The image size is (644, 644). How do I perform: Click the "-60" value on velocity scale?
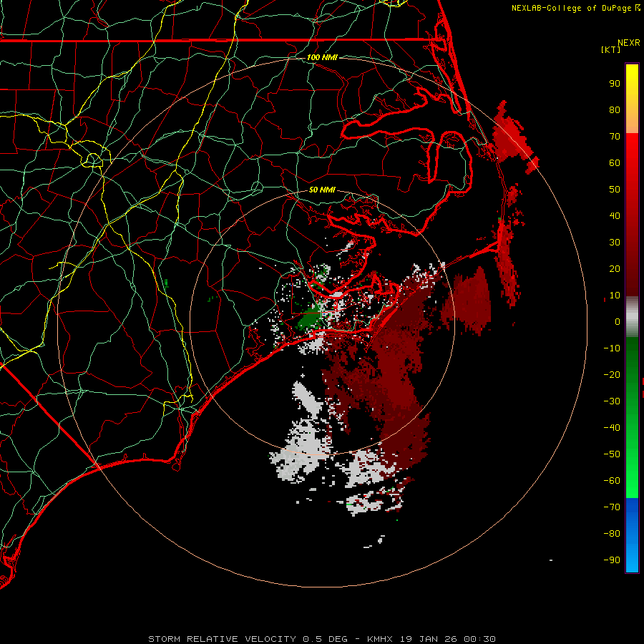(x=612, y=481)
